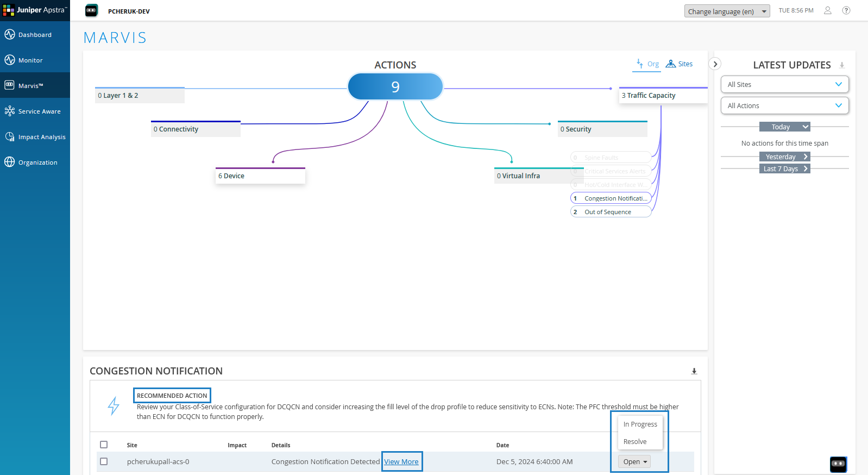Screen dimensions: 868x475
Task: Select Out of Sequence action pill
Action: pyautogui.click(x=611, y=212)
